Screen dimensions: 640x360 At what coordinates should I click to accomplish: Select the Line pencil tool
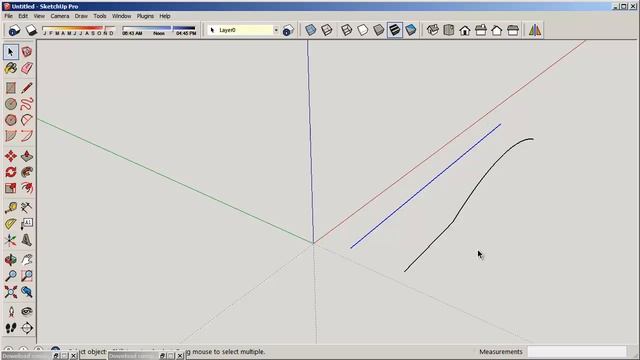(27, 88)
